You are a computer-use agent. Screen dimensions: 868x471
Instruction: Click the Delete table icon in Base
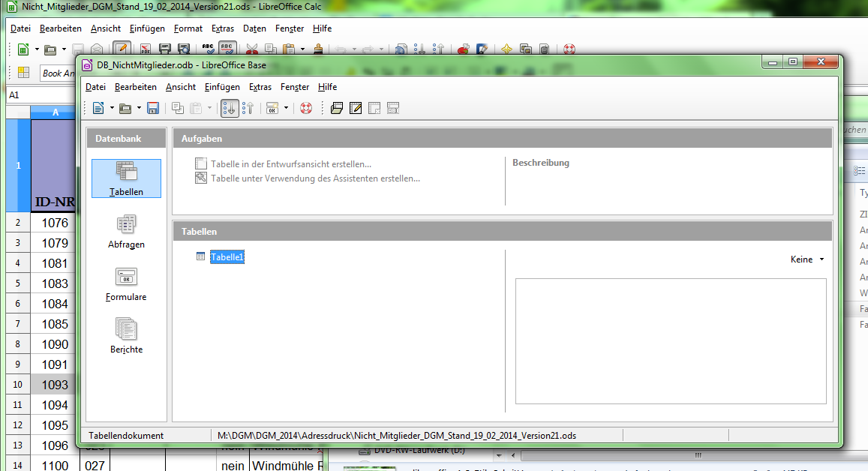374,108
